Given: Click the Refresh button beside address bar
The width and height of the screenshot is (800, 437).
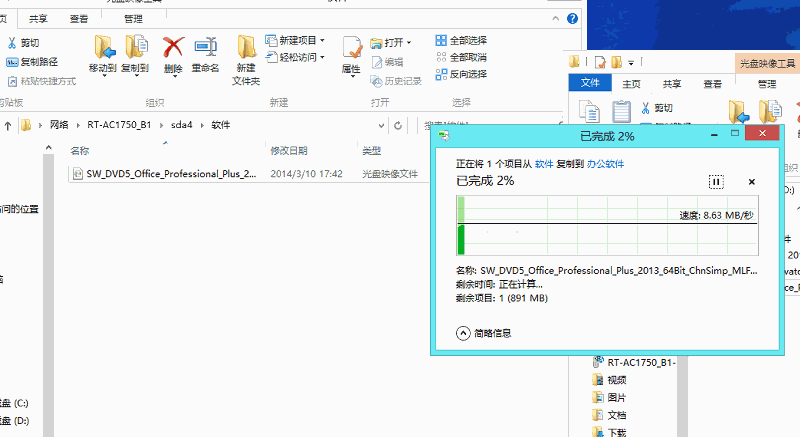Looking at the screenshot, I should (x=398, y=125).
